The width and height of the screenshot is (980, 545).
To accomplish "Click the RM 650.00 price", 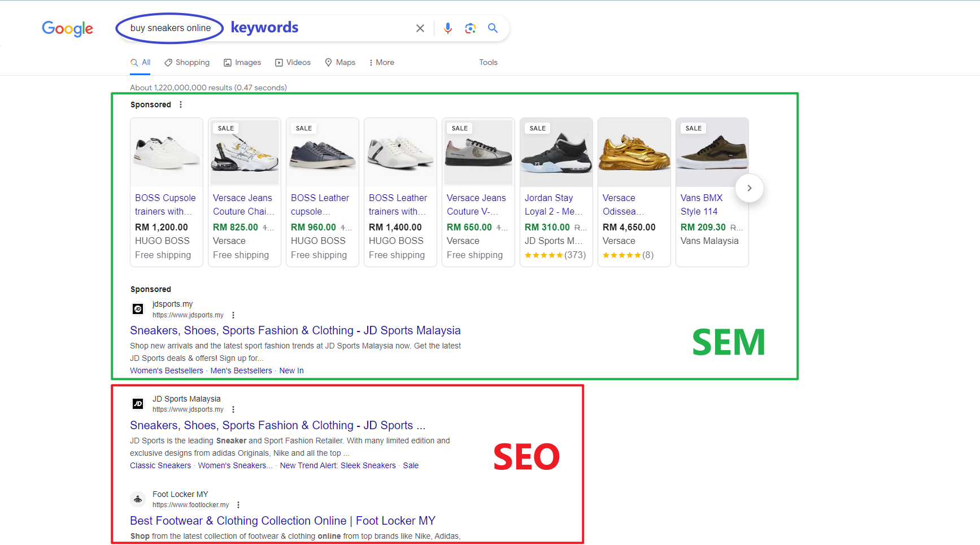I will (x=469, y=227).
